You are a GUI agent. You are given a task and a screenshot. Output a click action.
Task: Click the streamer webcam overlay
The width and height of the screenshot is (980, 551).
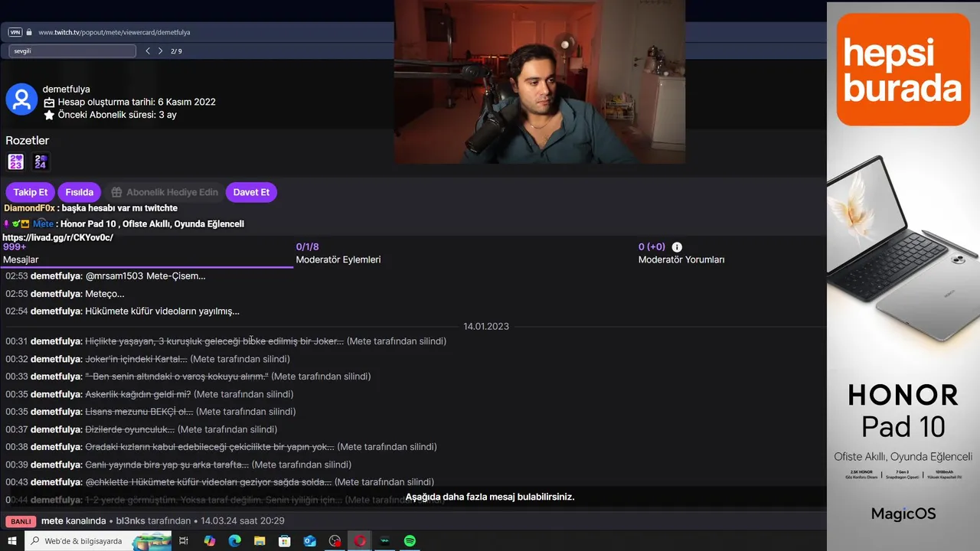coord(540,81)
